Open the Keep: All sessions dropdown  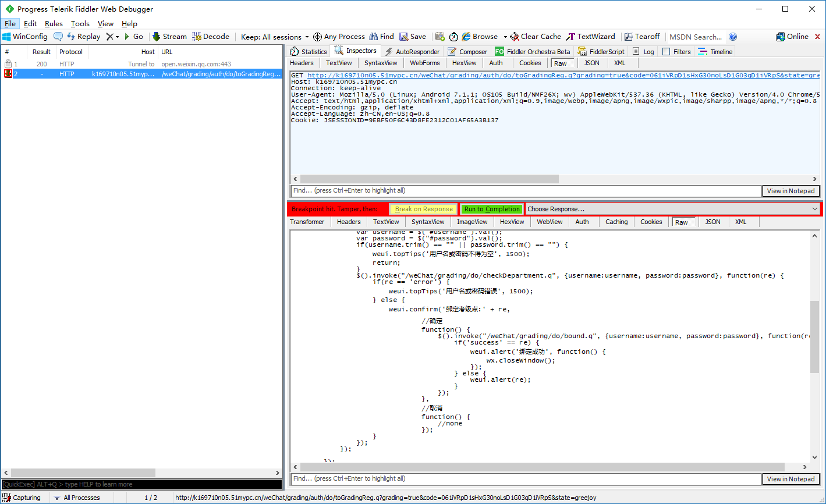pyautogui.click(x=275, y=37)
